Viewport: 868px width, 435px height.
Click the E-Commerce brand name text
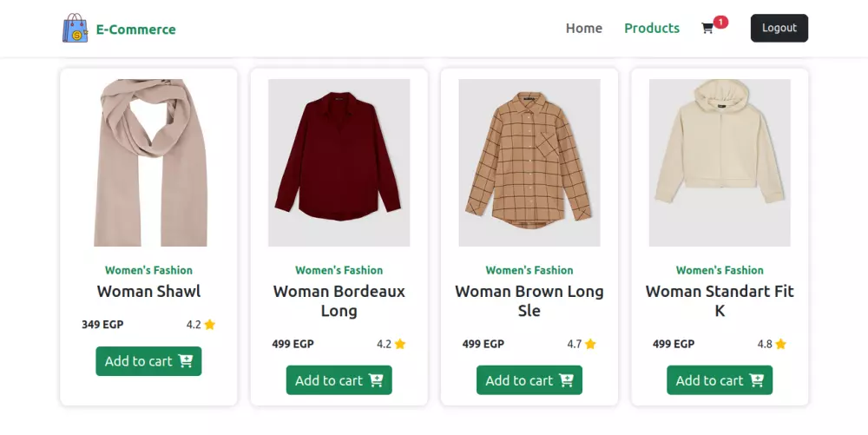tap(135, 30)
